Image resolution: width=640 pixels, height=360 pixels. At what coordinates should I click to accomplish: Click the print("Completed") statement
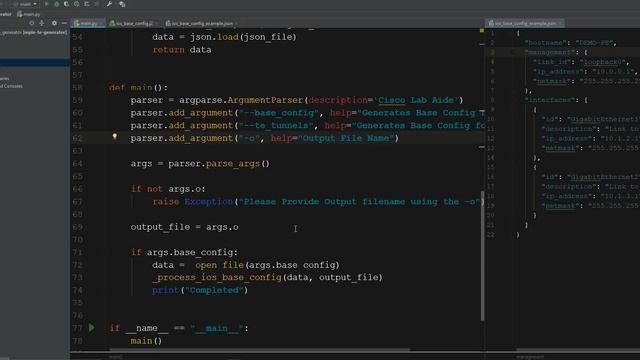pos(200,290)
